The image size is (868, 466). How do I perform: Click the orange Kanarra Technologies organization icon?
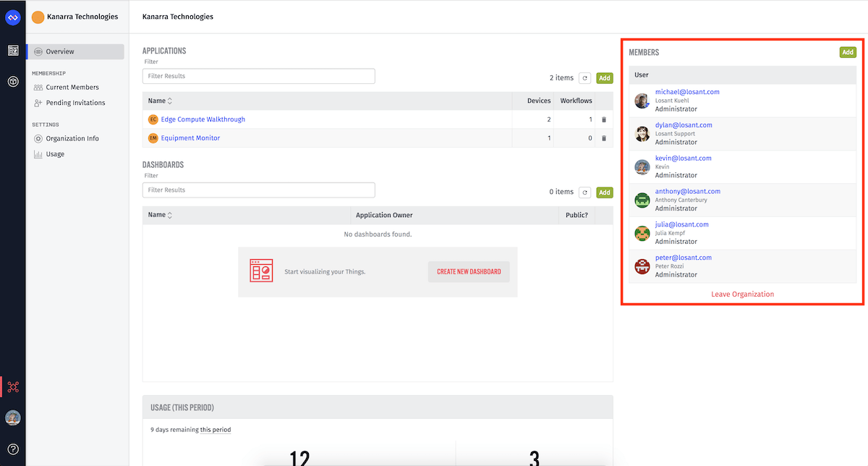[x=38, y=17]
